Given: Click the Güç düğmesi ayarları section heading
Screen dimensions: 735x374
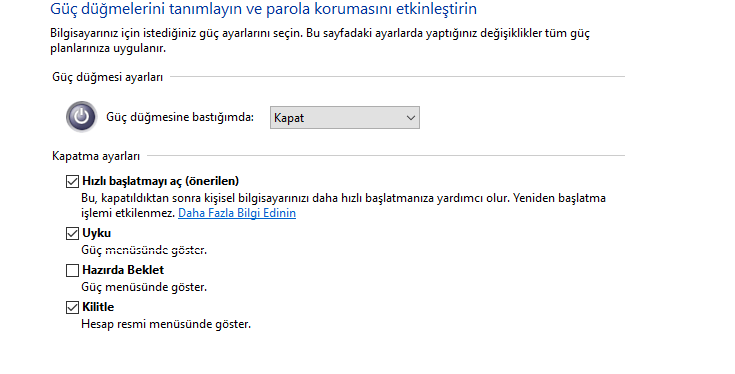Looking at the screenshot, I should 107,77.
